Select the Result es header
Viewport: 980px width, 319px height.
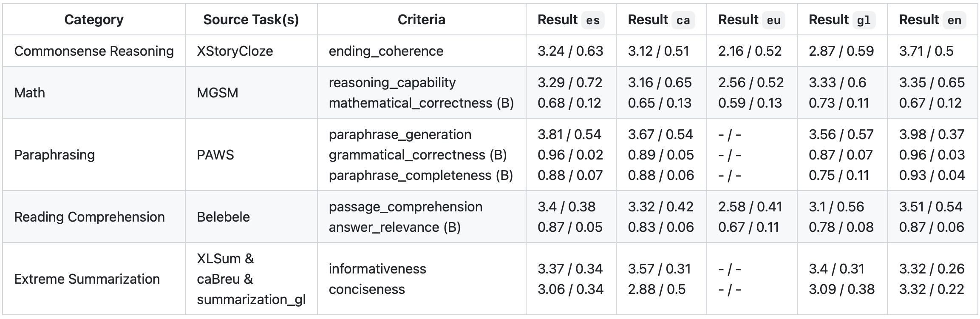(571, 20)
